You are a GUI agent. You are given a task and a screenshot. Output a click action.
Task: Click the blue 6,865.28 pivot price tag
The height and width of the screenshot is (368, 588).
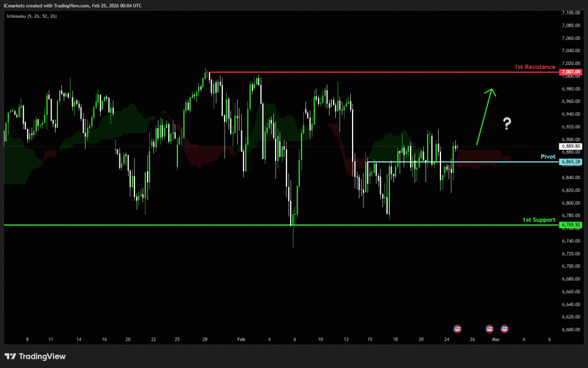pyautogui.click(x=572, y=162)
